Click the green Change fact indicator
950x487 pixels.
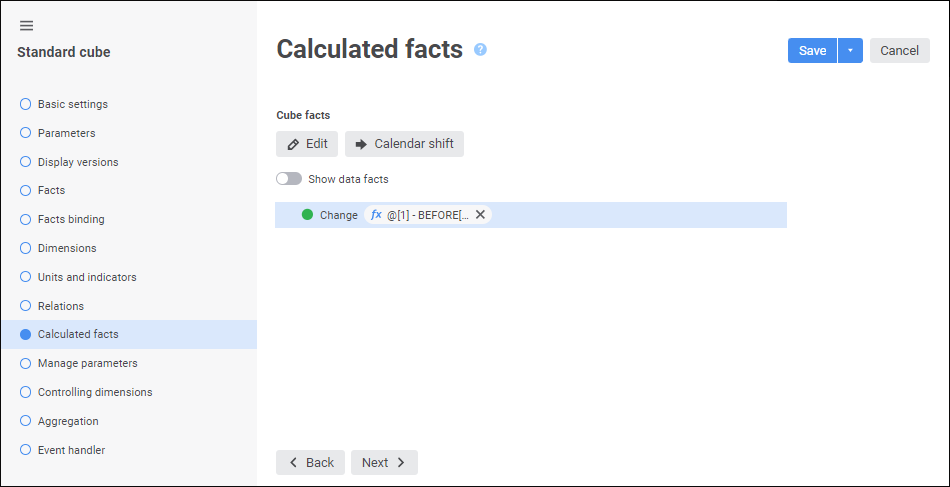tap(307, 215)
